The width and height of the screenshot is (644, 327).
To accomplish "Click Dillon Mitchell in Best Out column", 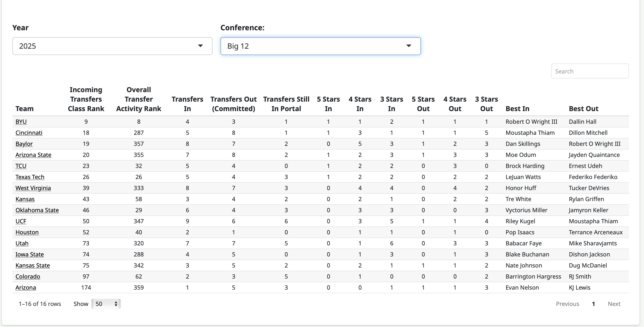I will [588, 133].
